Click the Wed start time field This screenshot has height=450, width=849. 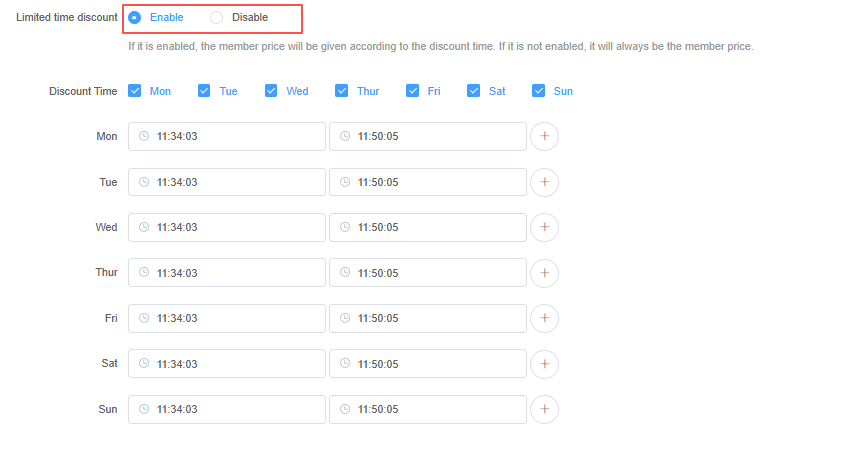point(227,227)
